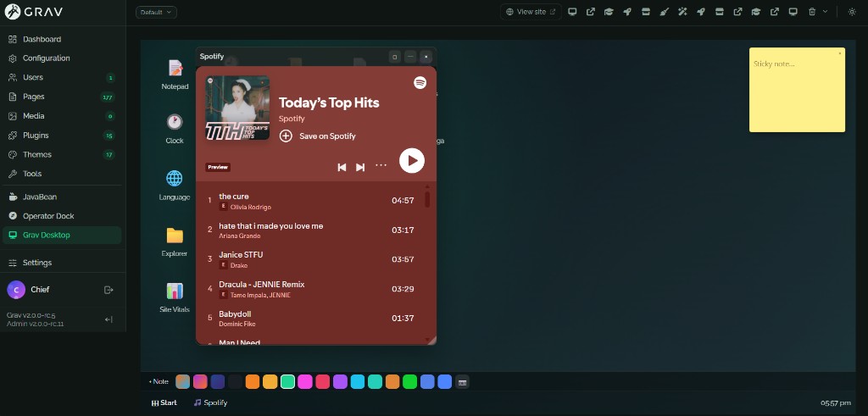Select the black color swatch
868x416 pixels.
click(236, 382)
